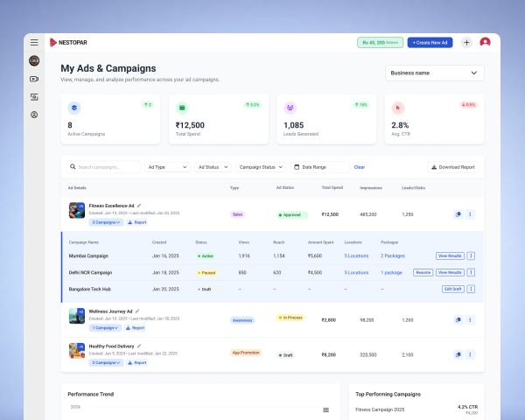
Task: Open the Campaign Status filter dropdown
Action: tap(261, 167)
